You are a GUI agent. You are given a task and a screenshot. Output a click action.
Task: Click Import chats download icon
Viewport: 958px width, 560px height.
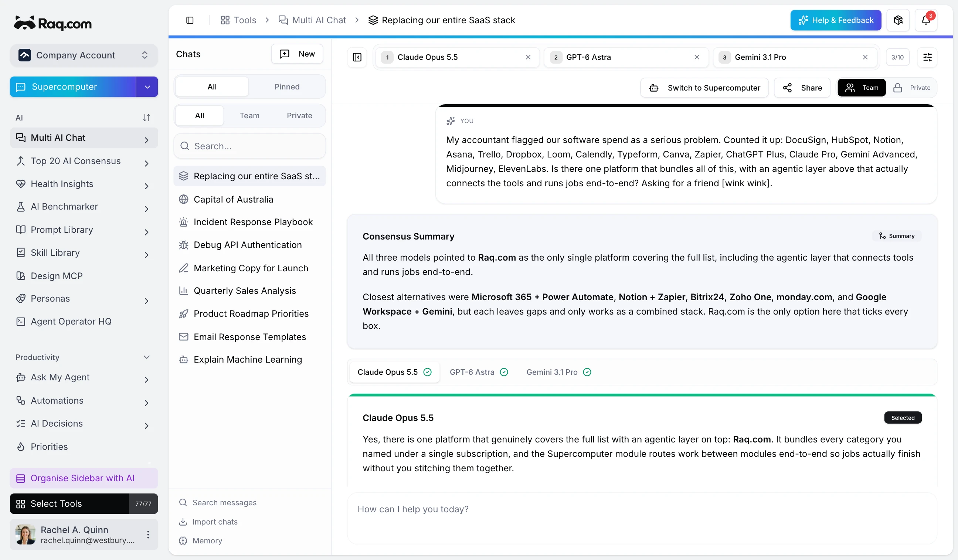[x=183, y=522]
